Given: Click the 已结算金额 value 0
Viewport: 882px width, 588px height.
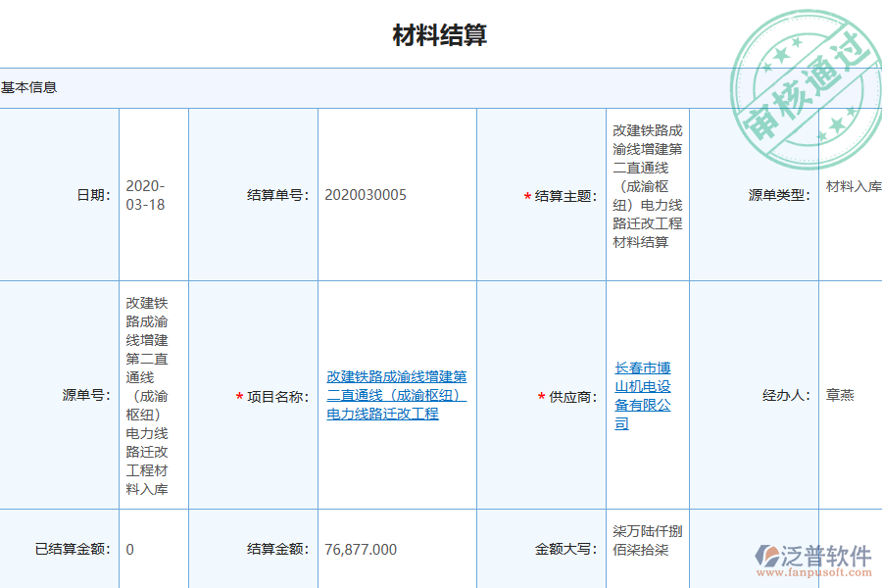Looking at the screenshot, I should 127,550.
